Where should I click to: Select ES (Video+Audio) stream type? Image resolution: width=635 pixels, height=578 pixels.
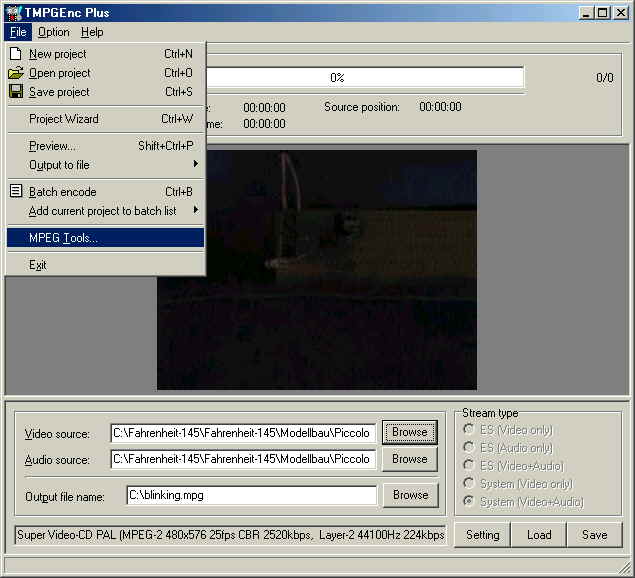(513, 466)
